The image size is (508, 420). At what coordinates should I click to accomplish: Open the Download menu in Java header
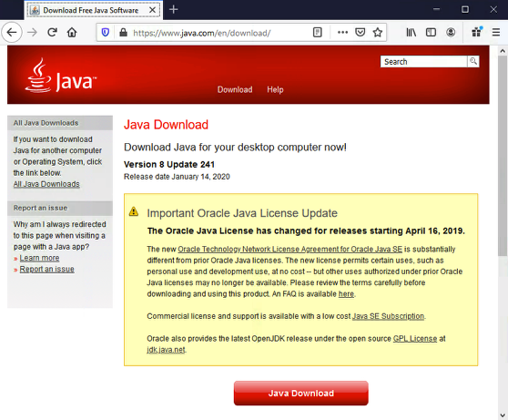pos(235,89)
